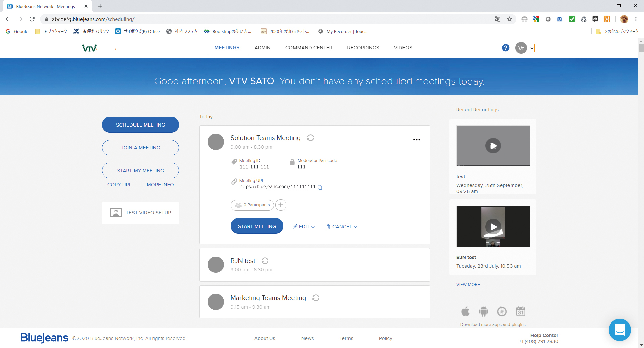This screenshot has width=644, height=348.
Task: Reload the page with the refresh icon
Action: coord(32,19)
